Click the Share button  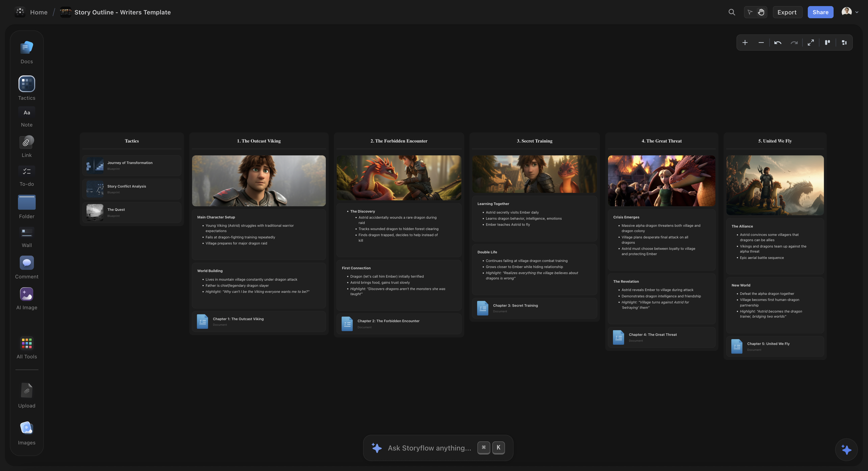point(820,12)
